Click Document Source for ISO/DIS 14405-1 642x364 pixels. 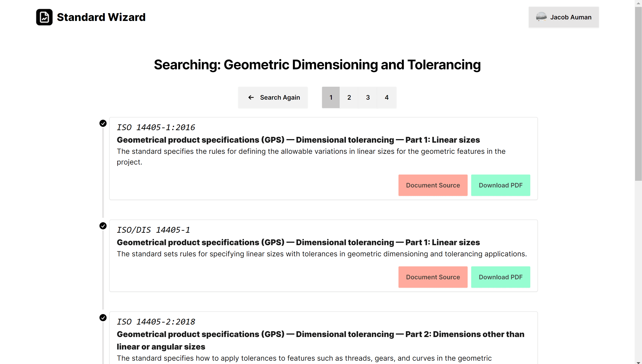pyautogui.click(x=433, y=277)
